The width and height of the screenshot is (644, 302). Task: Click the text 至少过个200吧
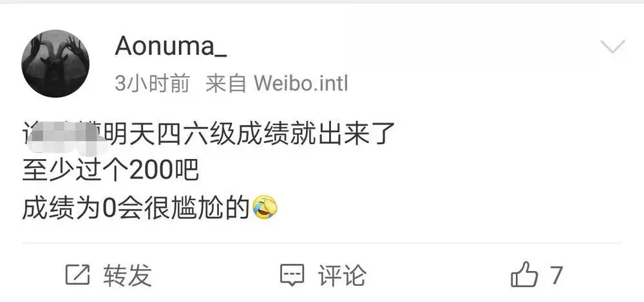point(111,171)
